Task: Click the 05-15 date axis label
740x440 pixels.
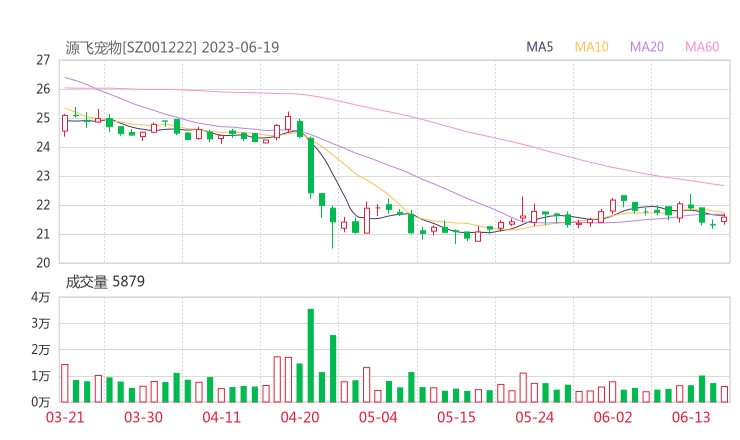Action: tap(456, 417)
